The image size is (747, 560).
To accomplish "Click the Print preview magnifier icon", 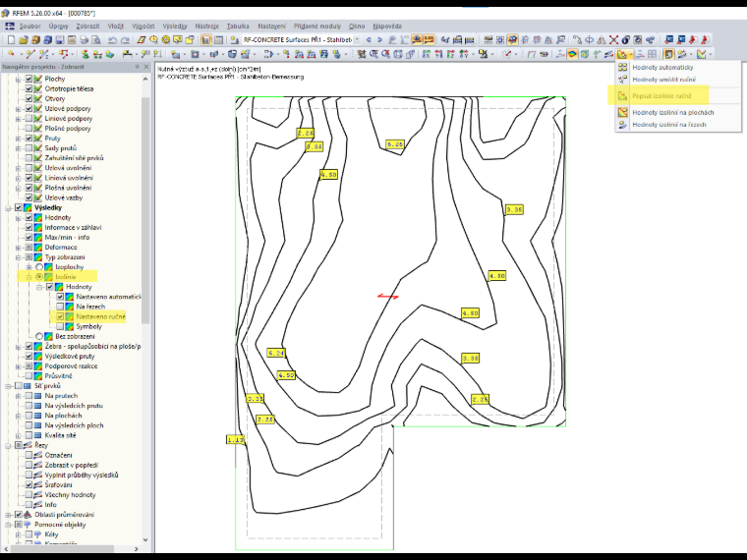I will [96, 40].
